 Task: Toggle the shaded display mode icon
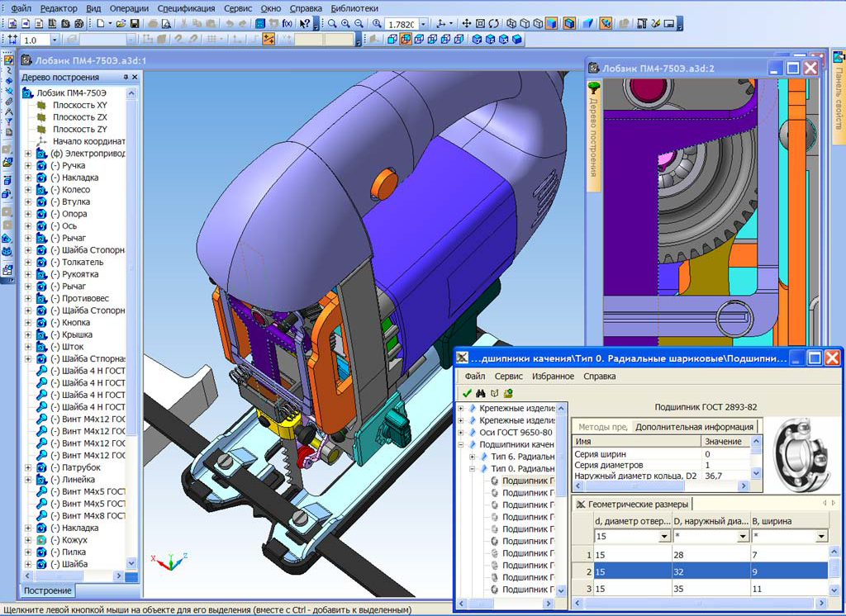tap(551, 24)
